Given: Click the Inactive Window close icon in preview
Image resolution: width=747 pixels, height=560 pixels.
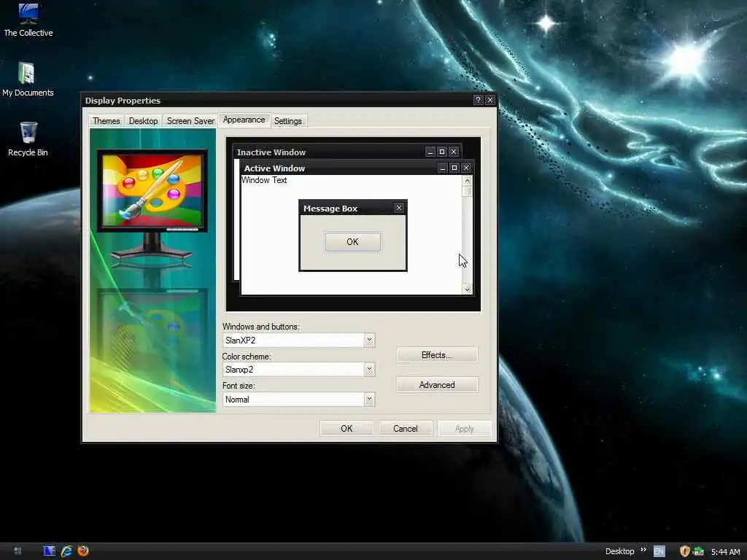Looking at the screenshot, I should 454,152.
